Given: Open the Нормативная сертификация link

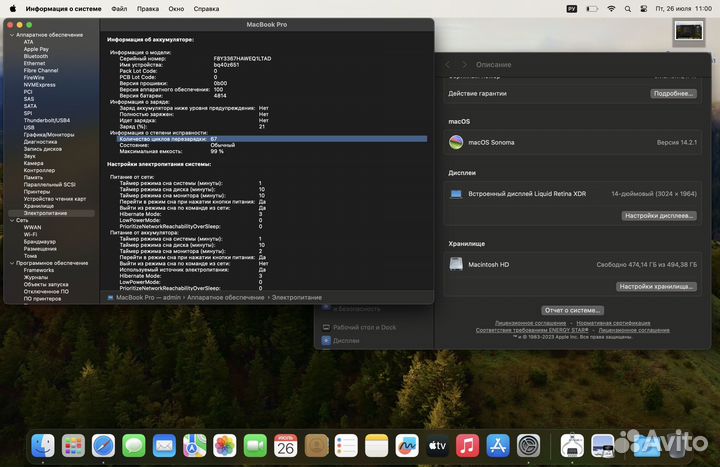Looking at the screenshot, I should coord(613,323).
